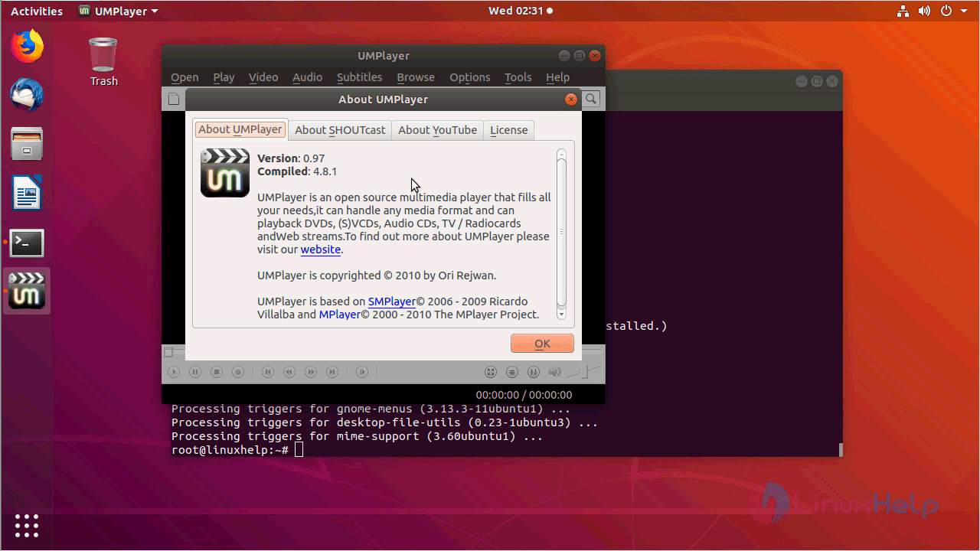
Task: Open the UMPlayer app menu in top bar
Action: point(119,11)
